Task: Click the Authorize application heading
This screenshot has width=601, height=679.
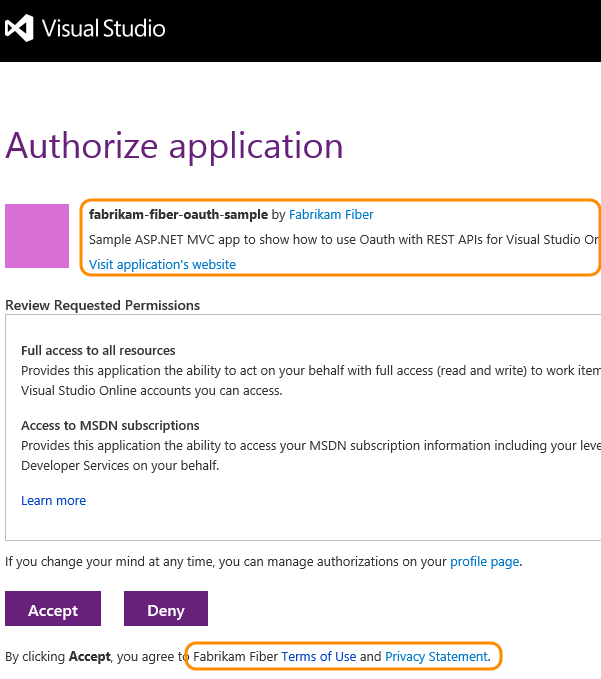Action: coord(174,147)
